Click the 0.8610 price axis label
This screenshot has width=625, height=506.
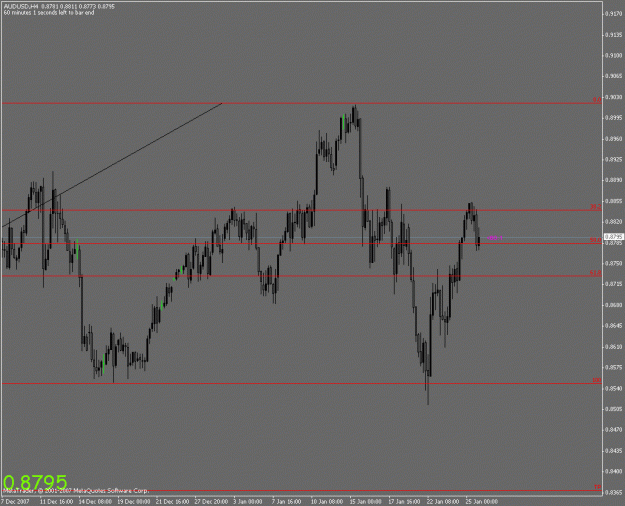[614, 347]
